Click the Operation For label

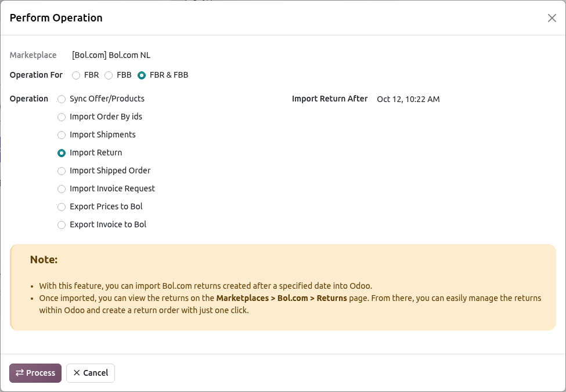pos(36,75)
